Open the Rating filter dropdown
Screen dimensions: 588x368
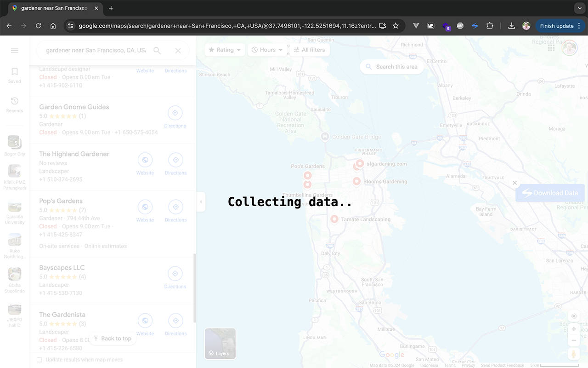pos(225,50)
